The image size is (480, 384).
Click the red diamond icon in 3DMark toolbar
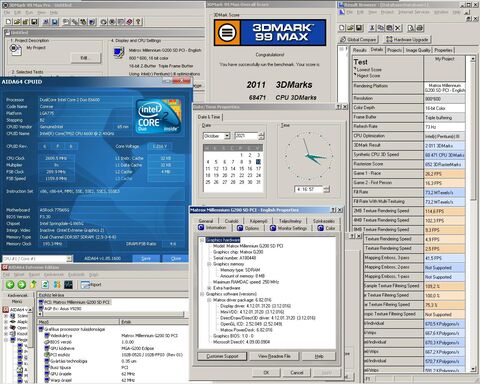point(130,22)
